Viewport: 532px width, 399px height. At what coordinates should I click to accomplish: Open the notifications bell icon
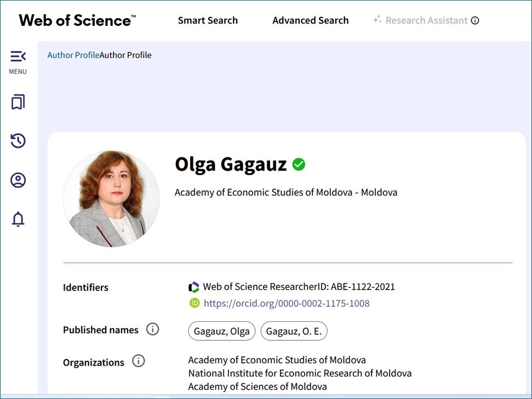tap(18, 219)
